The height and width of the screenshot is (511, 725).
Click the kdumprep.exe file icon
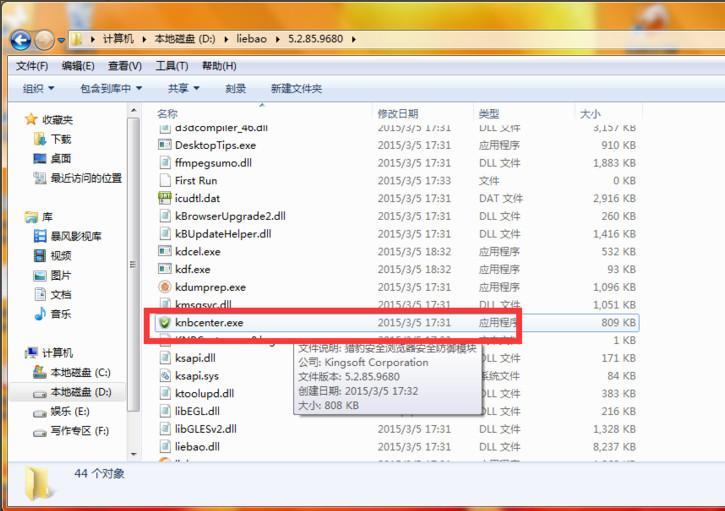[165, 287]
